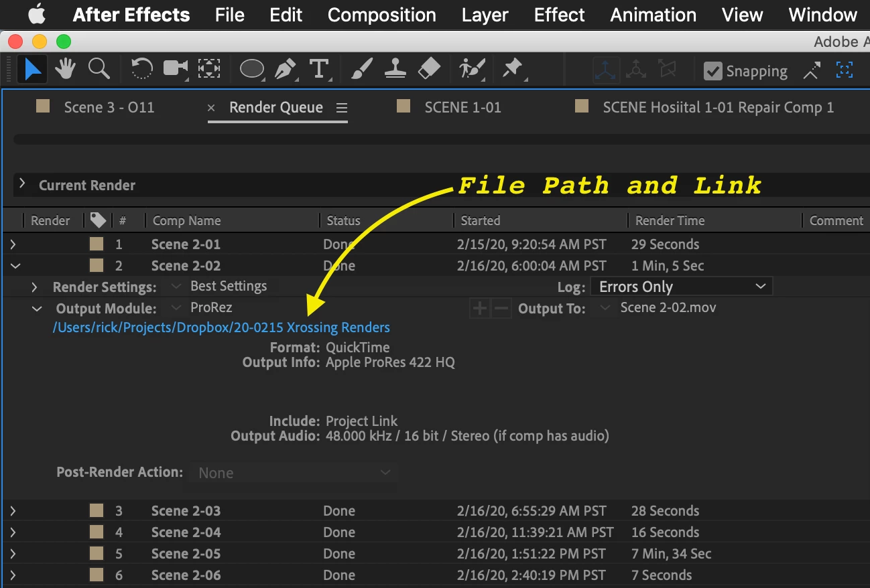The width and height of the screenshot is (870, 588).
Task: Toggle the Snapping checkbox
Action: (x=712, y=71)
